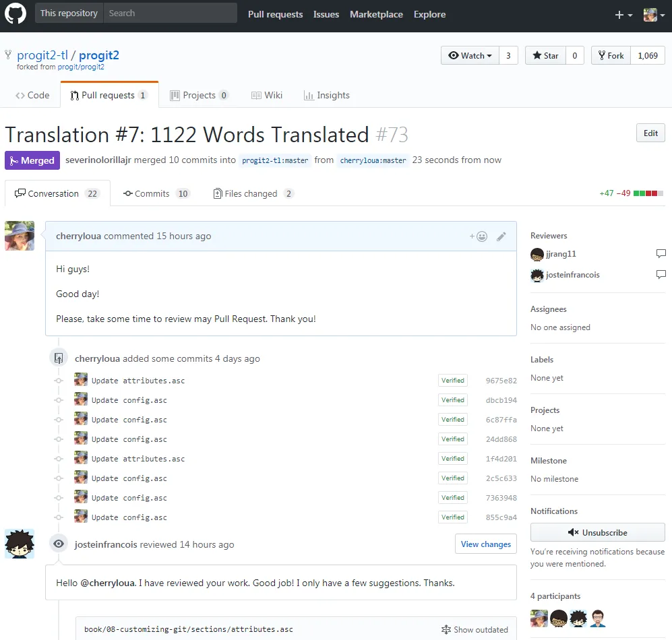Click Verified badge for commit 1f4d201
672x640 pixels.
click(452, 458)
